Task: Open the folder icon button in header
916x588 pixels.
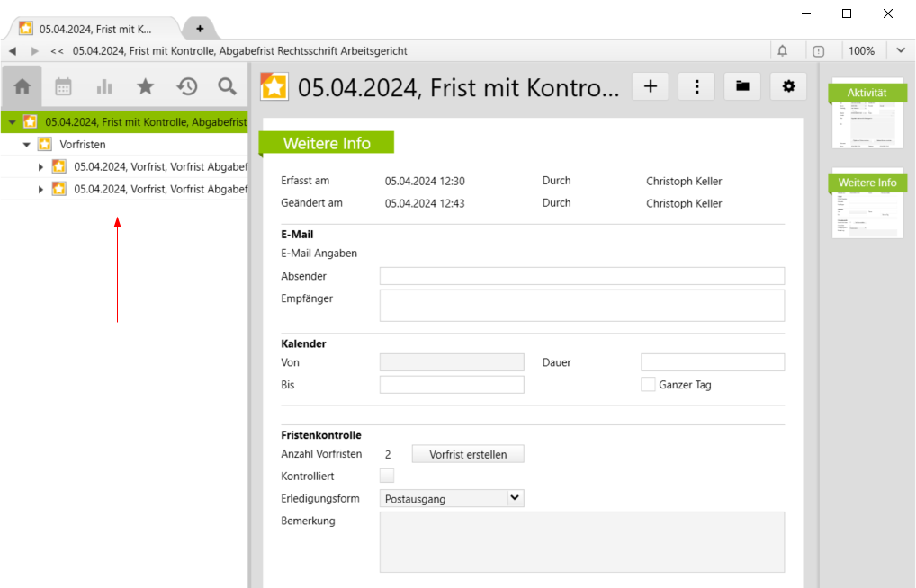Action: [742, 86]
